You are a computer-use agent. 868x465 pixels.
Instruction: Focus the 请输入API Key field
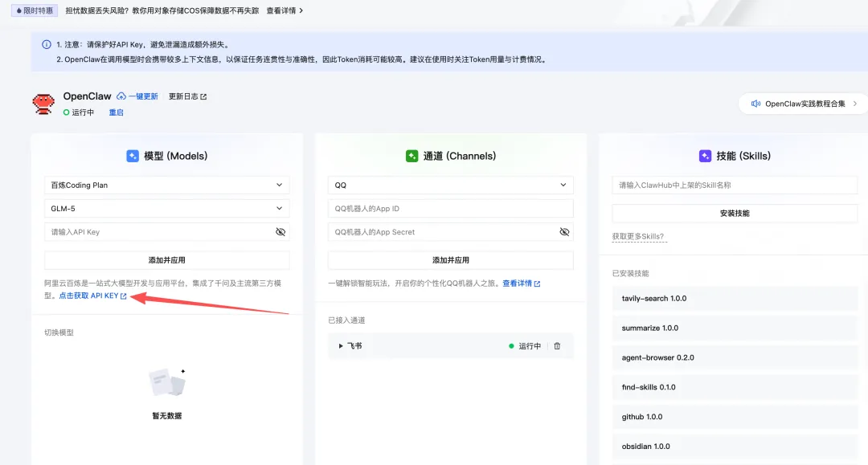click(166, 231)
